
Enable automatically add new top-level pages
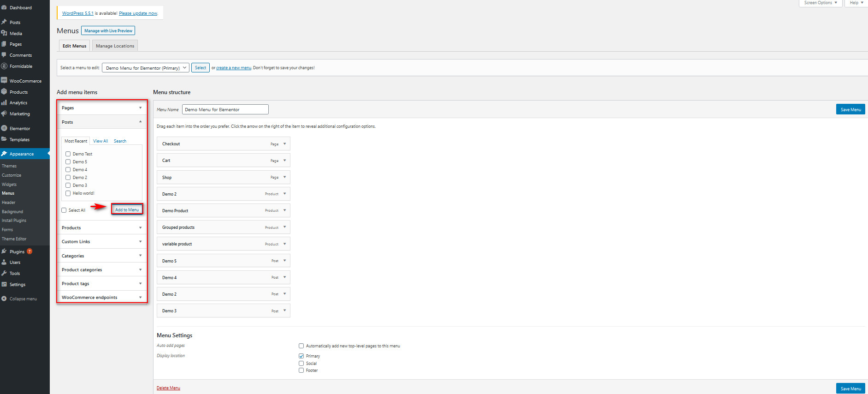tap(301, 346)
